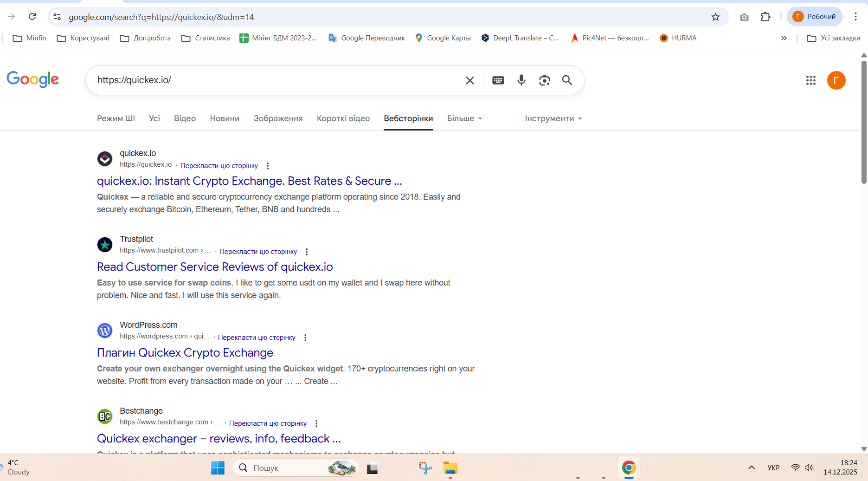Expand the Інструменти dropdown

pyautogui.click(x=553, y=118)
